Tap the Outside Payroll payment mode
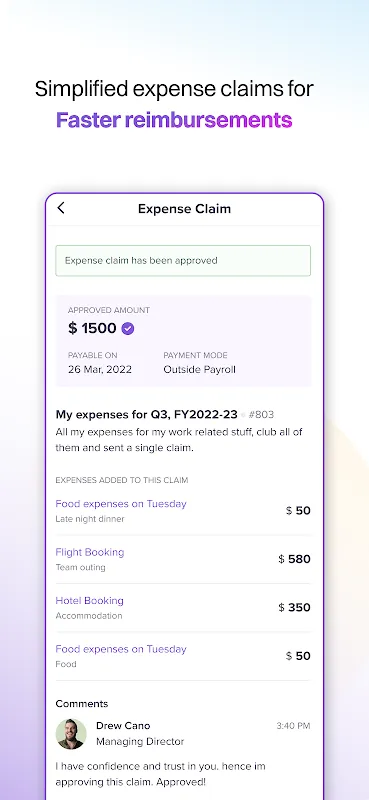The image size is (369, 800). tap(200, 369)
